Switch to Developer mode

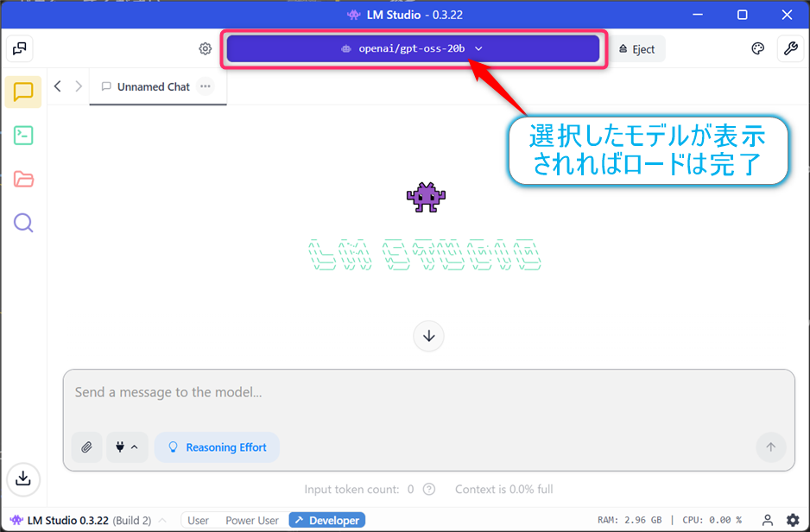[x=327, y=520]
